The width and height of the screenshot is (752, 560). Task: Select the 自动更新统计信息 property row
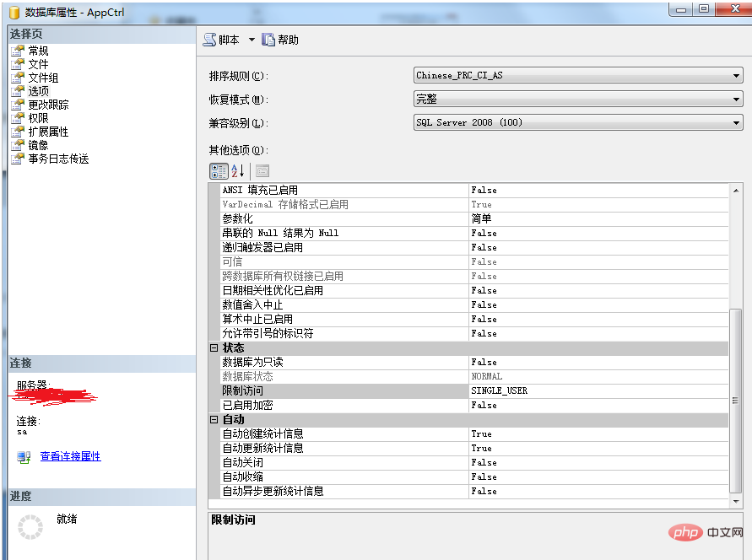(474, 449)
